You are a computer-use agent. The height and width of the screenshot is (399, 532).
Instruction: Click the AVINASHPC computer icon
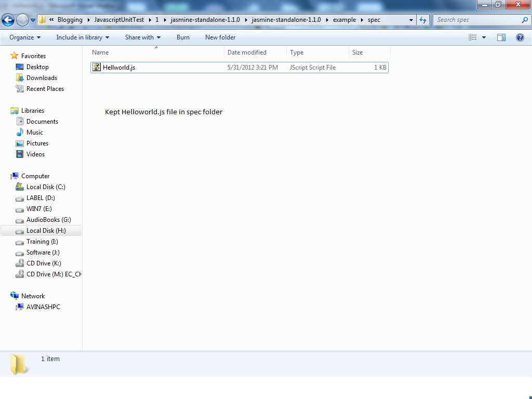pyautogui.click(x=20, y=307)
